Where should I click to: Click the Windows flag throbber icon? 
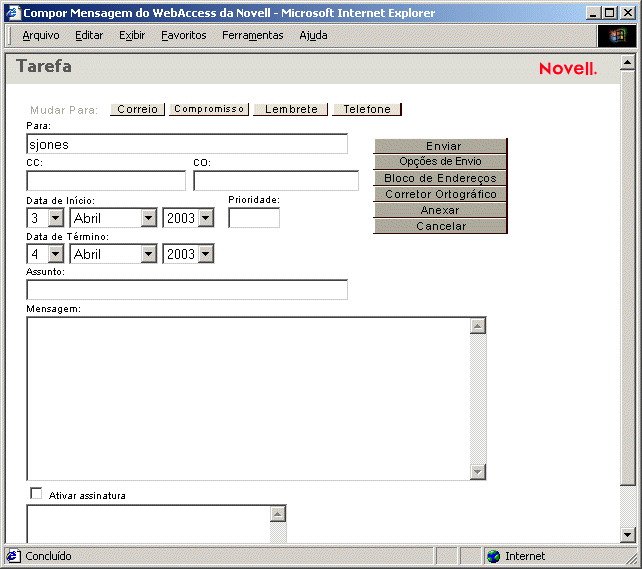click(617, 36)
